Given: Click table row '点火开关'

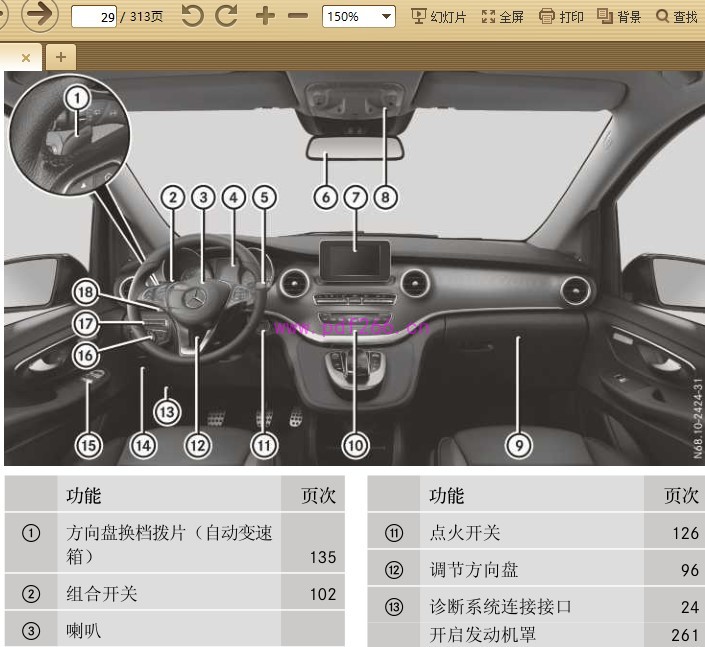Looking at the screenshot, I should pos(536,532).
